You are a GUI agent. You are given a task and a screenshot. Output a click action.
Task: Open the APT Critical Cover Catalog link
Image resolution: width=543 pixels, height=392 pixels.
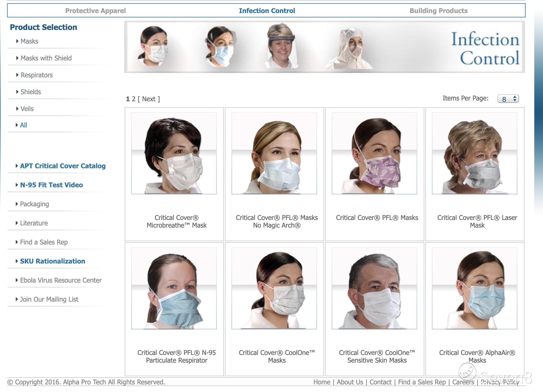click(63, 166)
